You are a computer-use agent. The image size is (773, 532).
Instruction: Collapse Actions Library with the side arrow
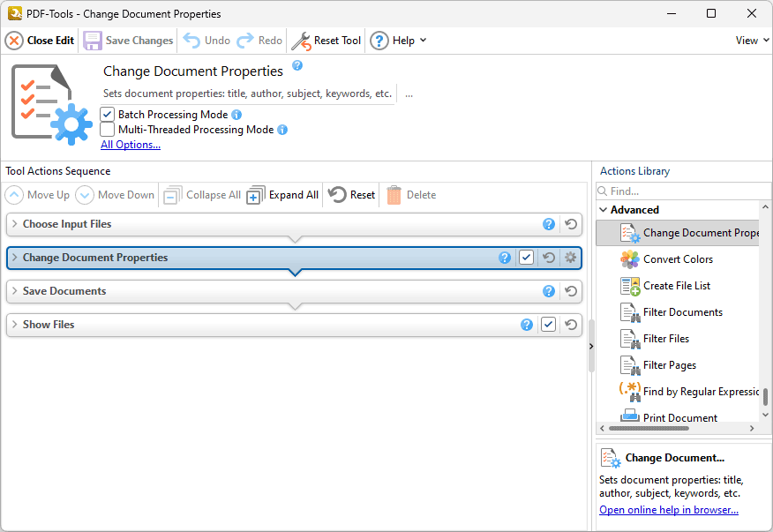pos(591,347)
